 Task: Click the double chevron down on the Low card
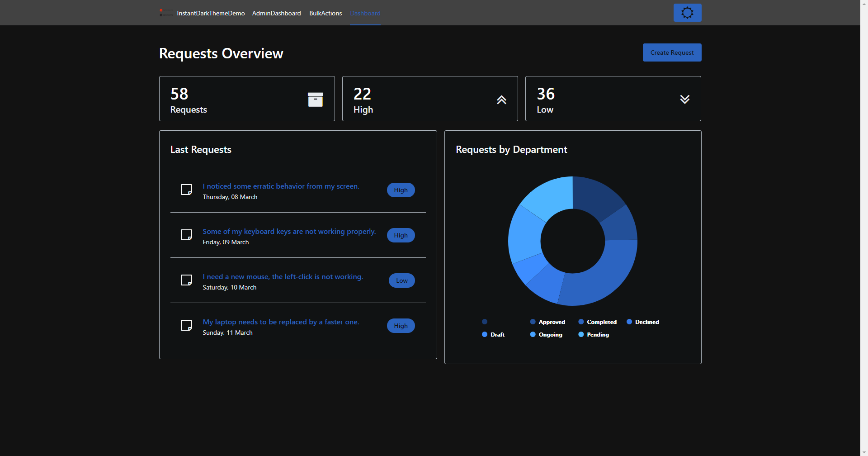click(684, 99)
